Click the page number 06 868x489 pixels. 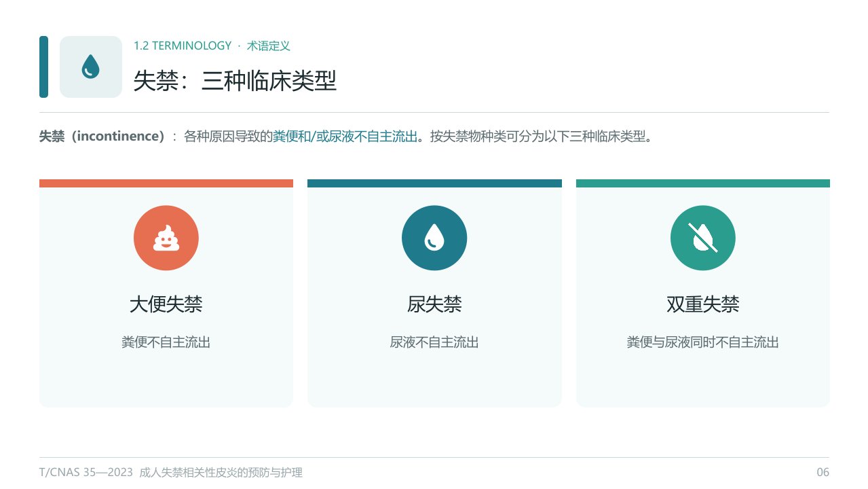(823, 473)
